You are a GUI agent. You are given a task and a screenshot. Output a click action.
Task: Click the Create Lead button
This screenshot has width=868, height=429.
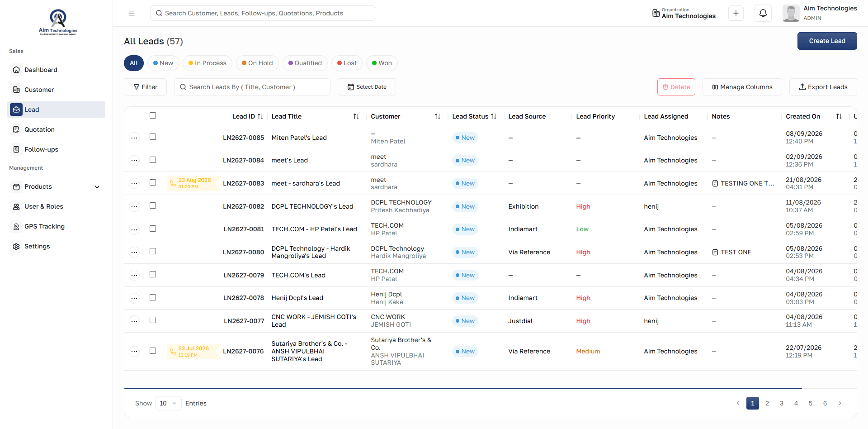(x=827, y=41)
